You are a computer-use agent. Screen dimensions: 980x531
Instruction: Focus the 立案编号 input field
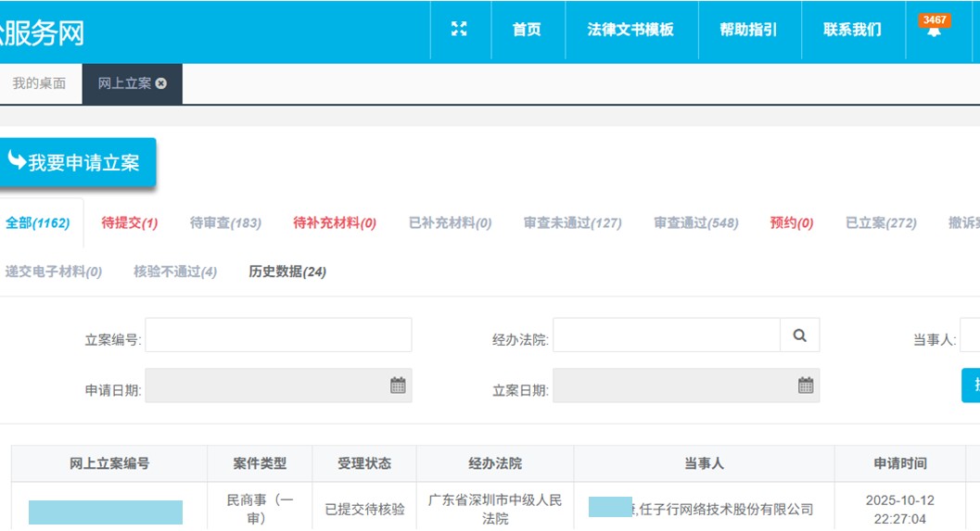278,335
